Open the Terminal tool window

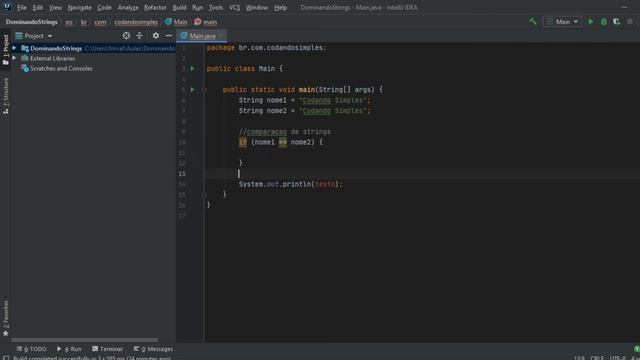(x=107, y=349)
